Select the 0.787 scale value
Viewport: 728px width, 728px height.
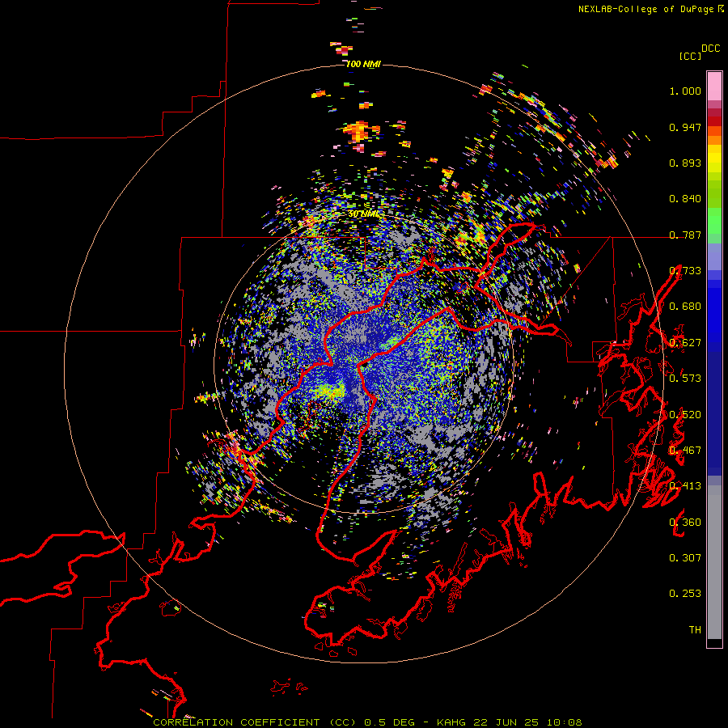pyautogui.click(x=685, y=235)
